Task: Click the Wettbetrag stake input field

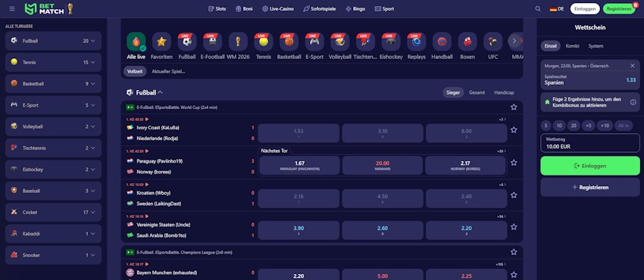Action: click(x=589, y=143)
